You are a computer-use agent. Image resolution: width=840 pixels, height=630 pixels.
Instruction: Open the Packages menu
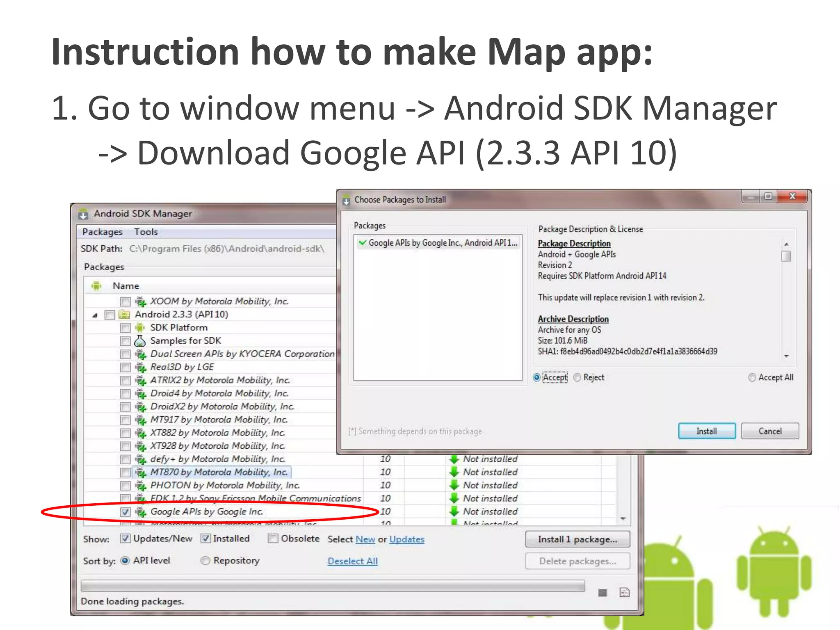point(102,232)
